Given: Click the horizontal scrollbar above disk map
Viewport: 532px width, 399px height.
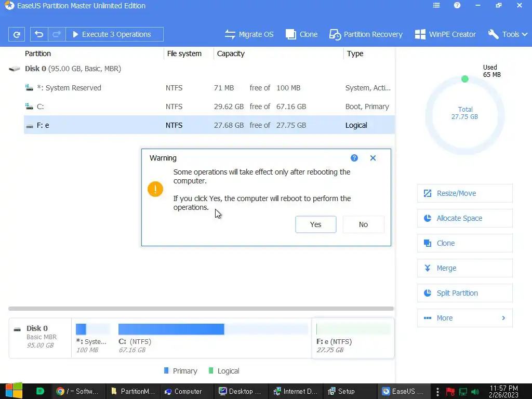Looking at the screenshot, I should click(201, 309).
